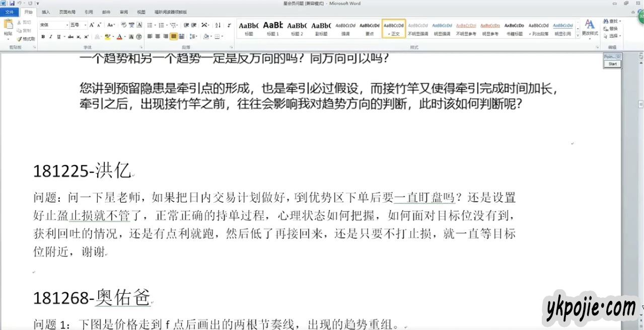
Task: Click the center alignment icon
Action: pyautogui.click(x=158, y=36)
